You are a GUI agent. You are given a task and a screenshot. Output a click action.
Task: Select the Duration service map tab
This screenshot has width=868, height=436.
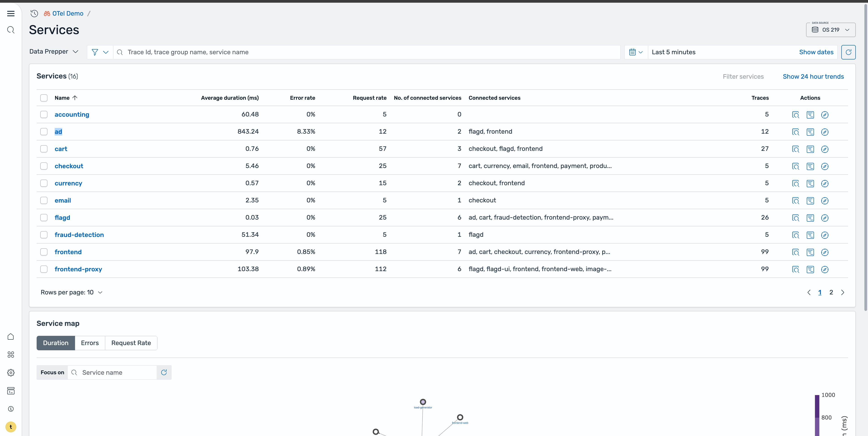click(56, 343)
